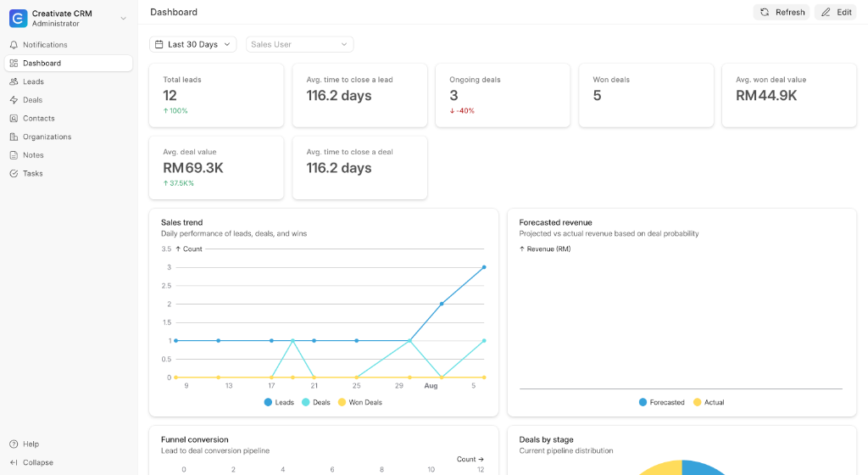Click the Notes page icon
The height and width of the screenshot is (475, 868).
[x=14, y=155]
